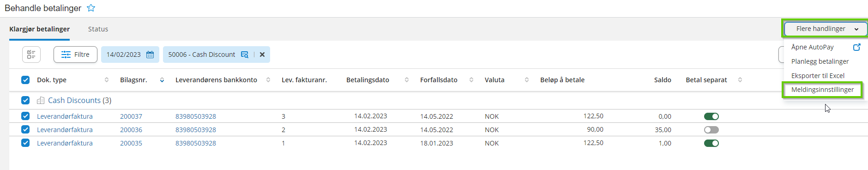The image size is (868, 170).
Task: Enable Betal separat for invoice 200036
Action: pyautogui.click(x=711, y=130)
